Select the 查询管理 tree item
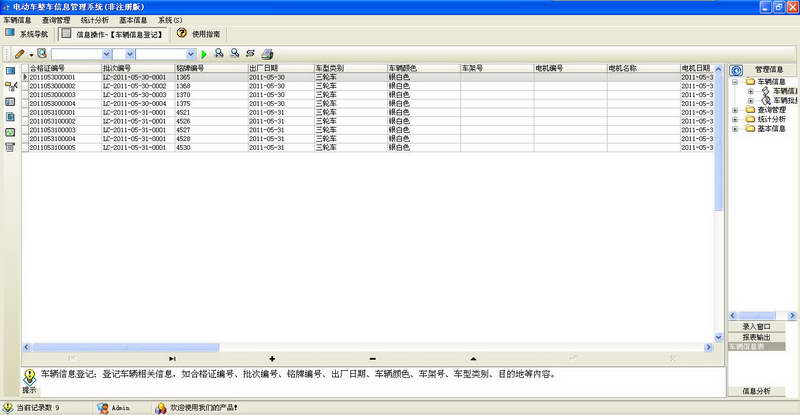The width and height of the screenshot is (800, 415). tap(771, 110)
